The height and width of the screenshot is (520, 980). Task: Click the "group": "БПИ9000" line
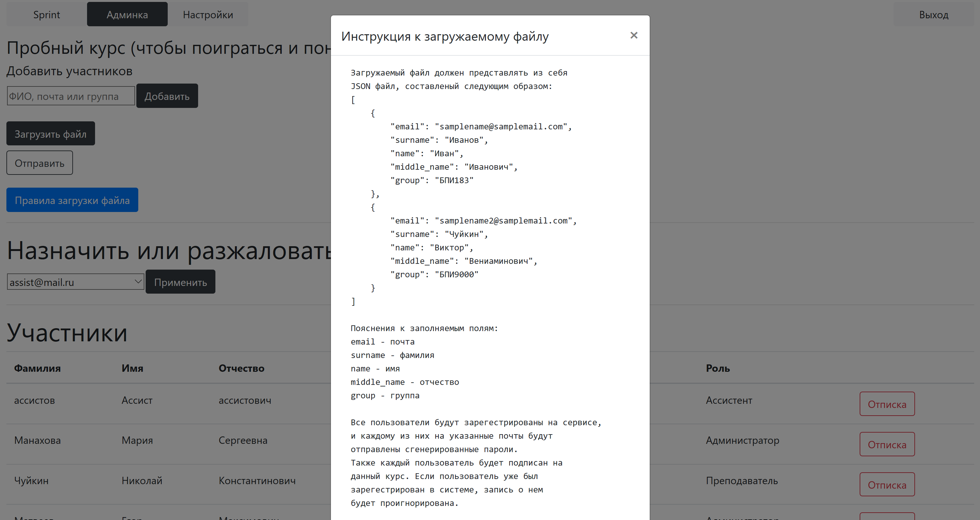pyautogui.click(x=434, y=274)
